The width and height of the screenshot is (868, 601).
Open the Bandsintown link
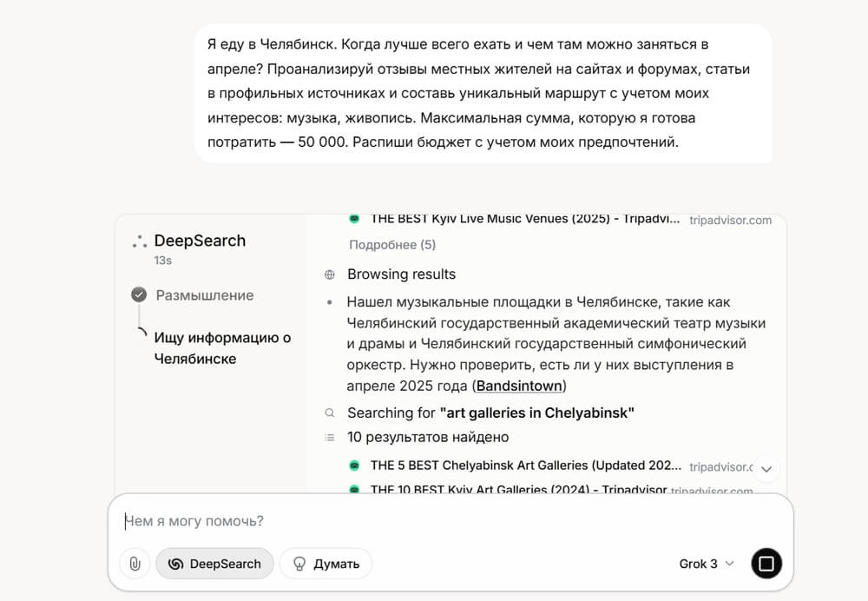tap(520, 386)
